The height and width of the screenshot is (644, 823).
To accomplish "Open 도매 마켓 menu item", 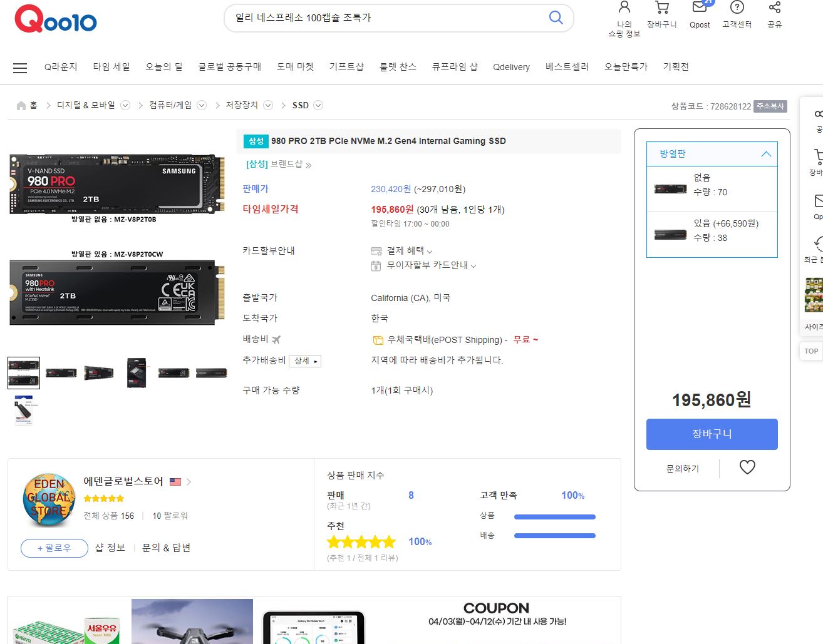I will click(x=295, y=67).
